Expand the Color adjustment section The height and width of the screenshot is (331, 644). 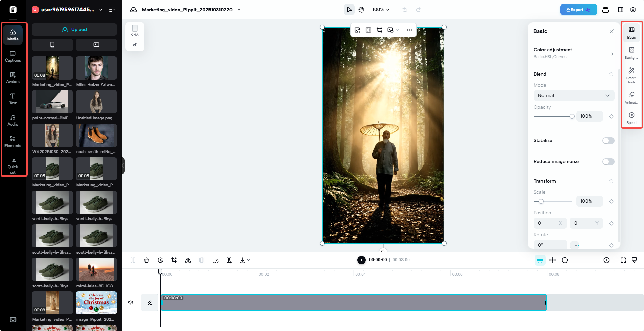click(x=574, y=53)
